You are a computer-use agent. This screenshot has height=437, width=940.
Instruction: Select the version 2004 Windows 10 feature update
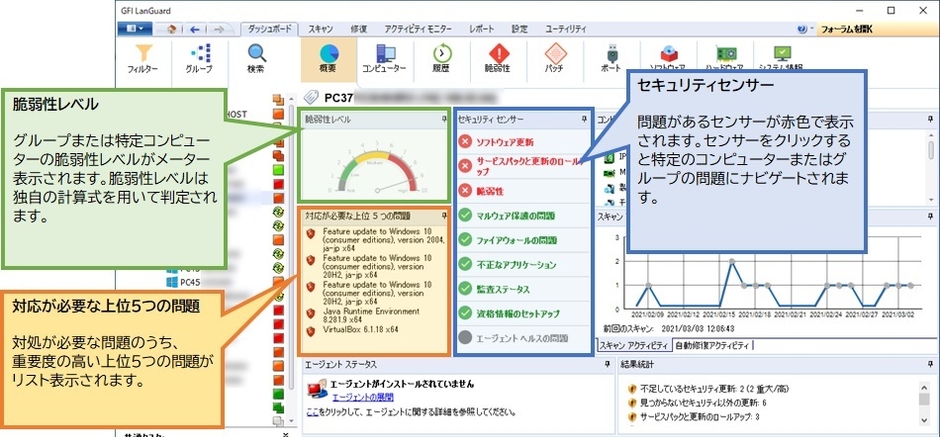384,239
